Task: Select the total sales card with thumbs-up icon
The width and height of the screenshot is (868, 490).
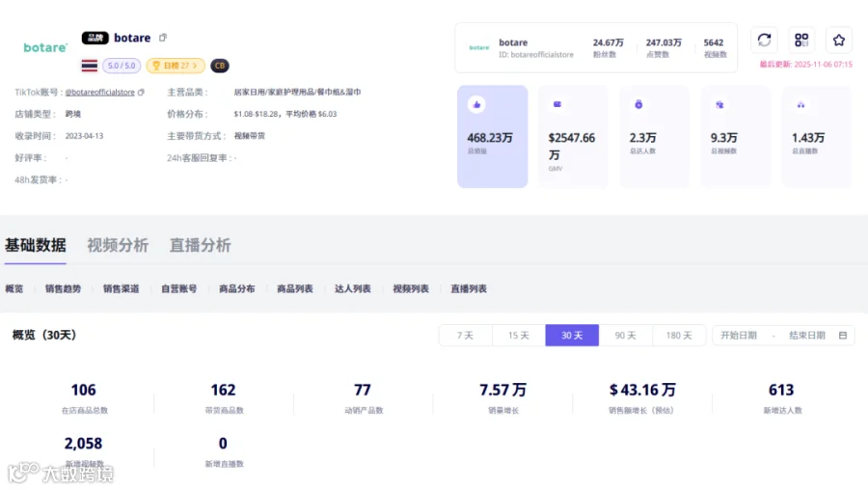Action: (492, 136)
